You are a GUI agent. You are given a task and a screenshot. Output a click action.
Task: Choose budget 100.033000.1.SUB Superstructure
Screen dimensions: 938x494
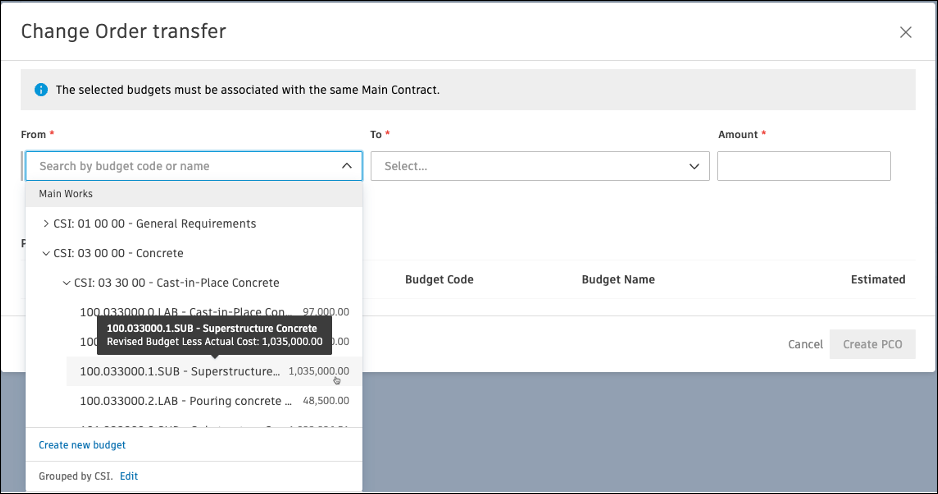point(180,371)
